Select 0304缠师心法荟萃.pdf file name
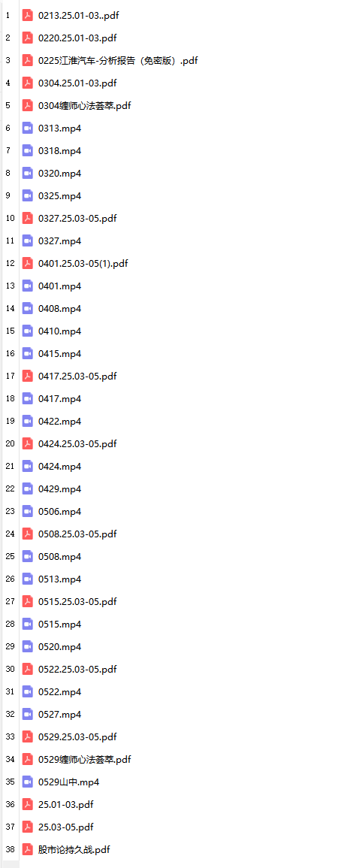The height and width of the screenshot is (868, 344). (85, 106)
